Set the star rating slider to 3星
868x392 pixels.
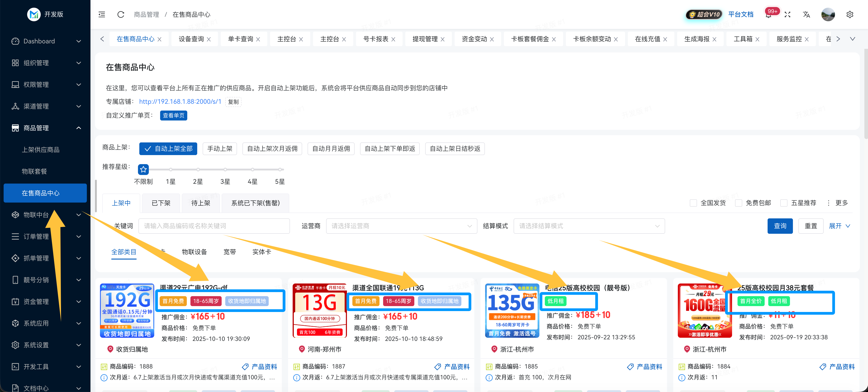(225, 170)
